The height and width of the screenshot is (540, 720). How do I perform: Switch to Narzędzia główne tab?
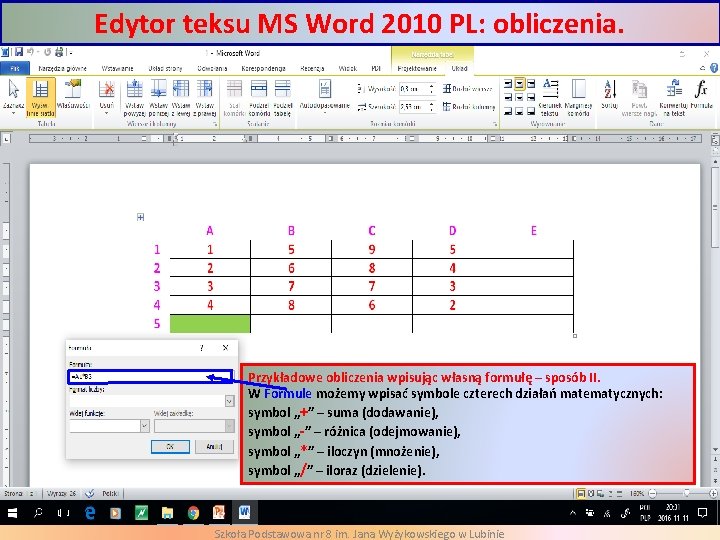click(x=62, y=68)
